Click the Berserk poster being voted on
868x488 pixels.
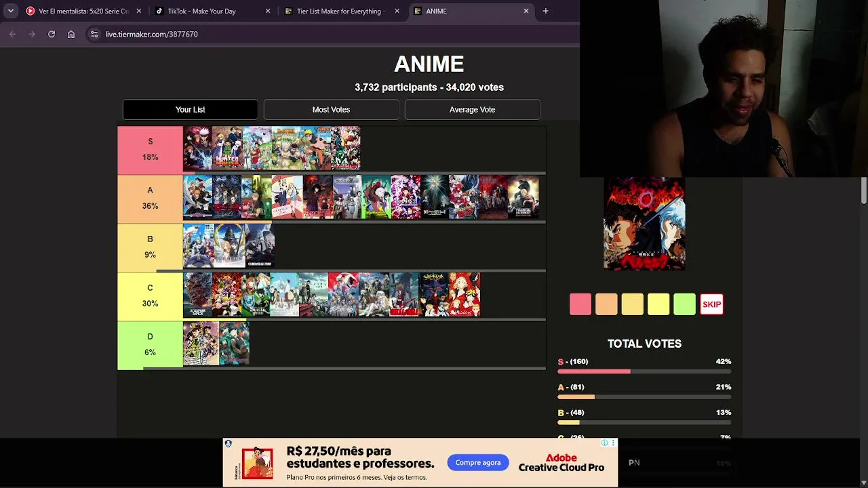(644, 224)
